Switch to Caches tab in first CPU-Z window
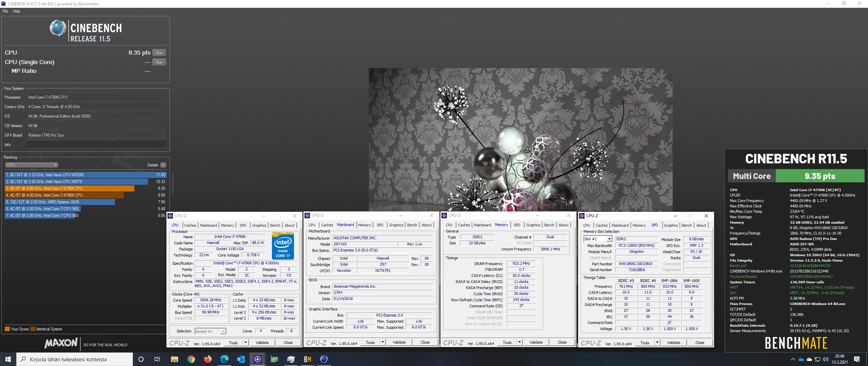Image resolution: width=868 pixels, height=366 pixels. tap(190, 225)
